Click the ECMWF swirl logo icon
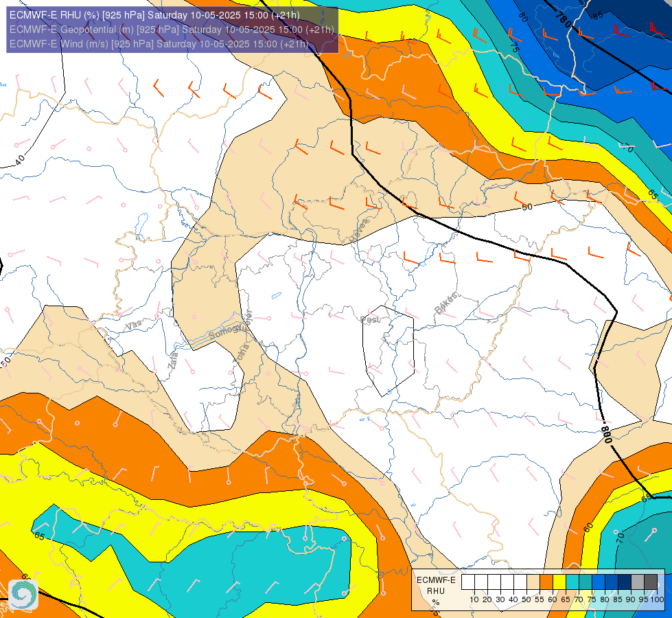 tap(23, 595)
